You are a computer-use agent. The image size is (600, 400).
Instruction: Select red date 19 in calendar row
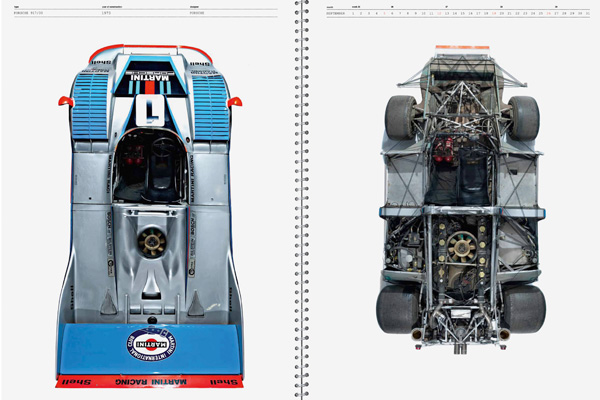click(494, 13)
